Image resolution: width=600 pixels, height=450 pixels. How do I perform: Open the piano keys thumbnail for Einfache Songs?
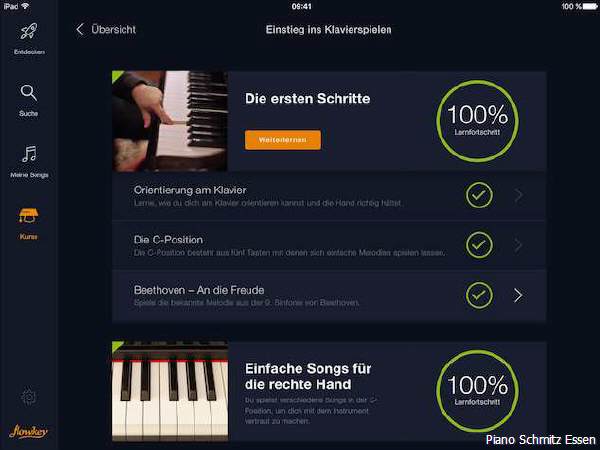coord(170,391)
